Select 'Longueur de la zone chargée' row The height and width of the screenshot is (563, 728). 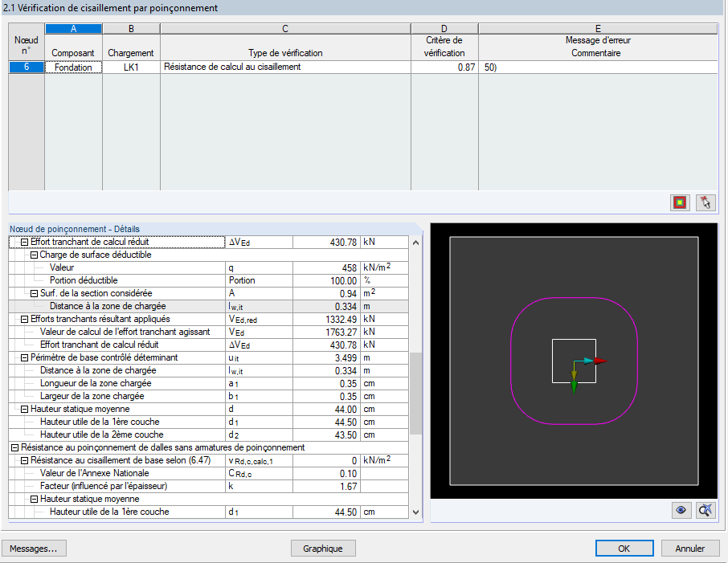coord(208,383)
